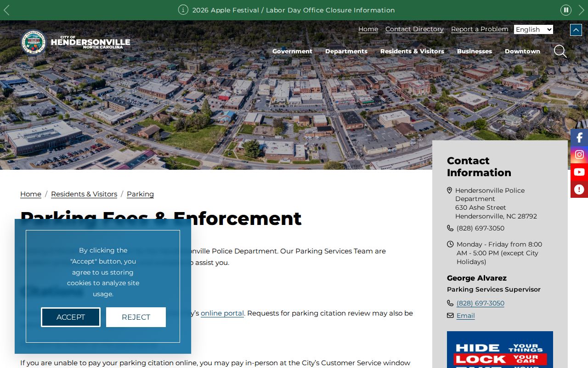
Task: Click the map pin icon by police address
Action: pyautogui.click(x=450, y=190)
